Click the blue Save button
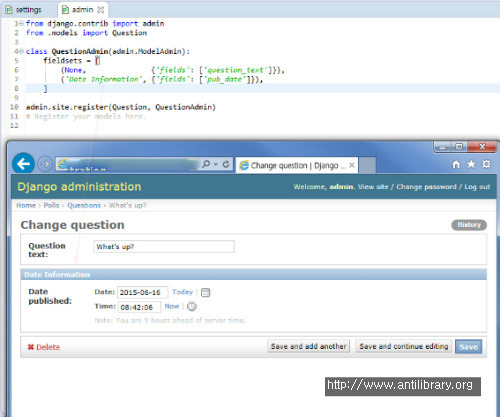Viewport: 500px width, 417px height. coord(468,347)
